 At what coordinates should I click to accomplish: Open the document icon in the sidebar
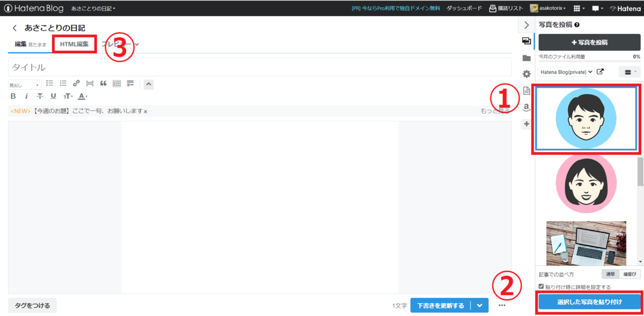coord(526,91)
